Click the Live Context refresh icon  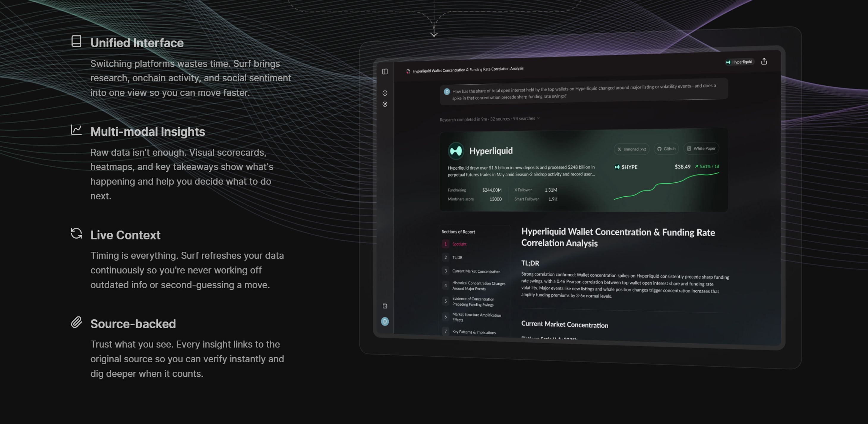point(76,233)
